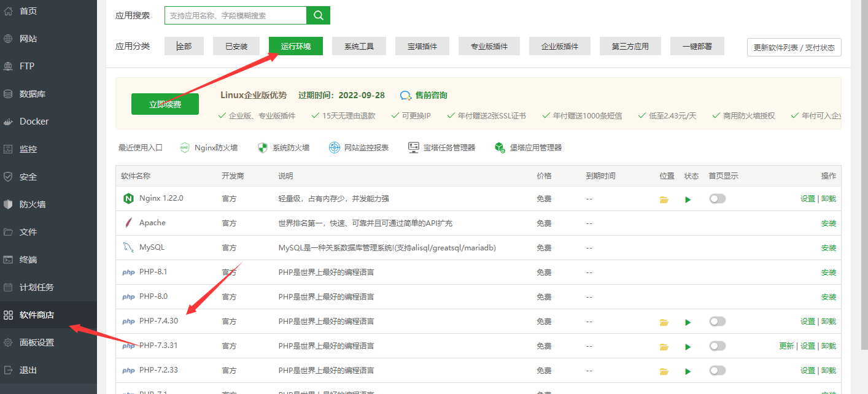The height and width of the screenshot is (394, 868).
Task: Open Docker in sidebar
Action: (x=48, y=122)
